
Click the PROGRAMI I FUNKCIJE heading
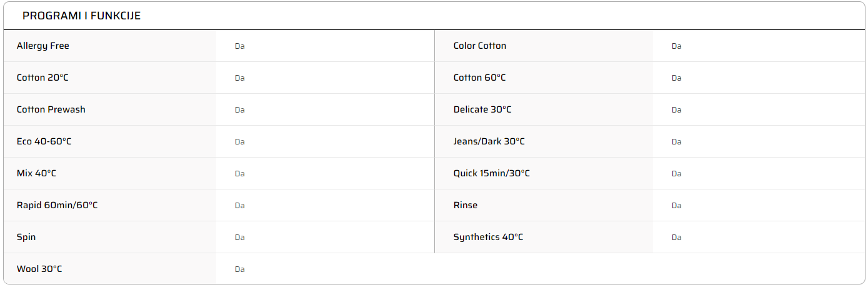[x=81, y=16]
